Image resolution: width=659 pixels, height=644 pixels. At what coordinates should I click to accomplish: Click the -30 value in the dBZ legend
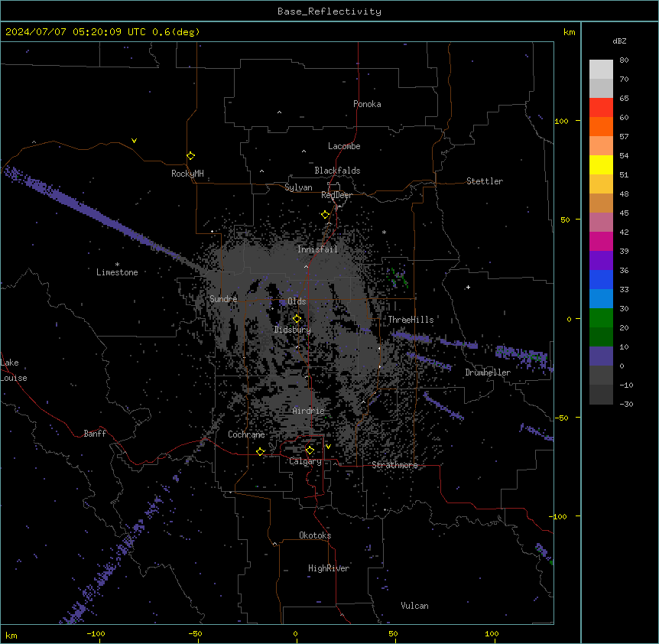(x=626, y=405)
